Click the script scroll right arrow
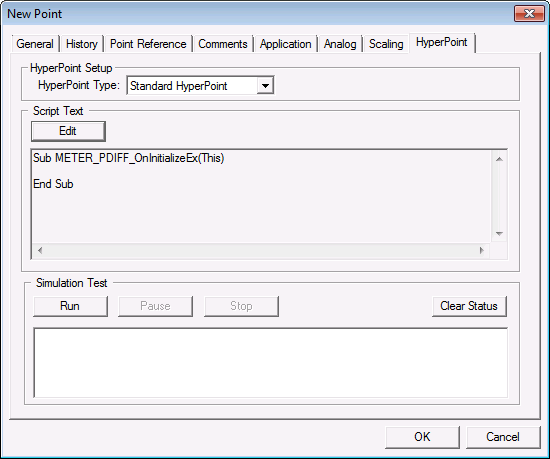 click(482, 250)
